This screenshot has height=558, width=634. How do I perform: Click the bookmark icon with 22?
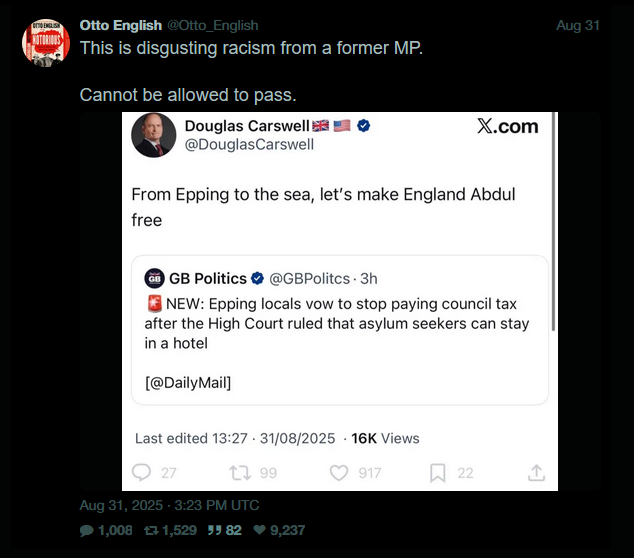[x=437, y=472]
